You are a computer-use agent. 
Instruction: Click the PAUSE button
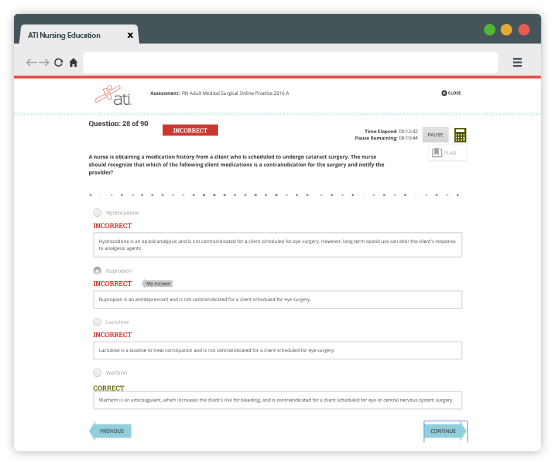[x=435, y=135]
